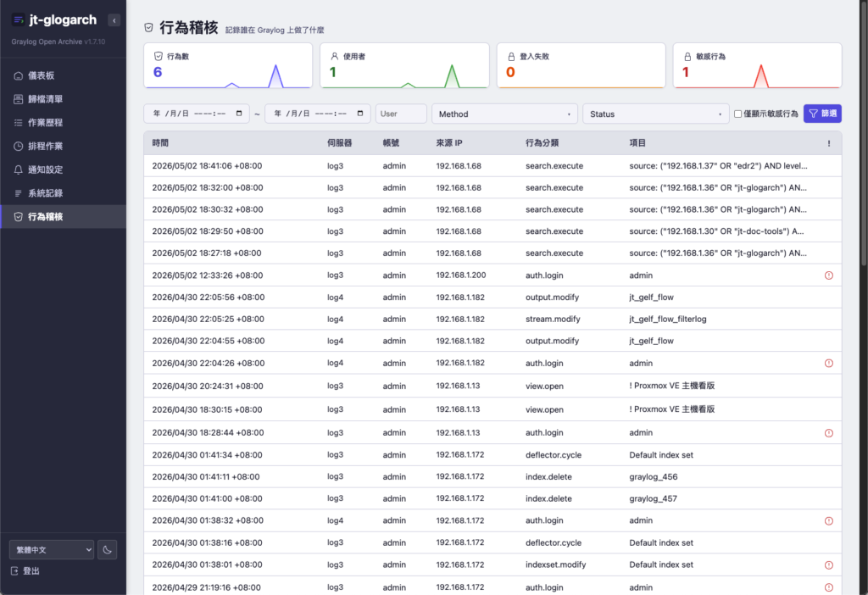Image resolution: width=868 pixels, height=595 pixels.
Task: Click the jt-glogarch logo icon
Action: pyautogui.click(x=19, y=20)
